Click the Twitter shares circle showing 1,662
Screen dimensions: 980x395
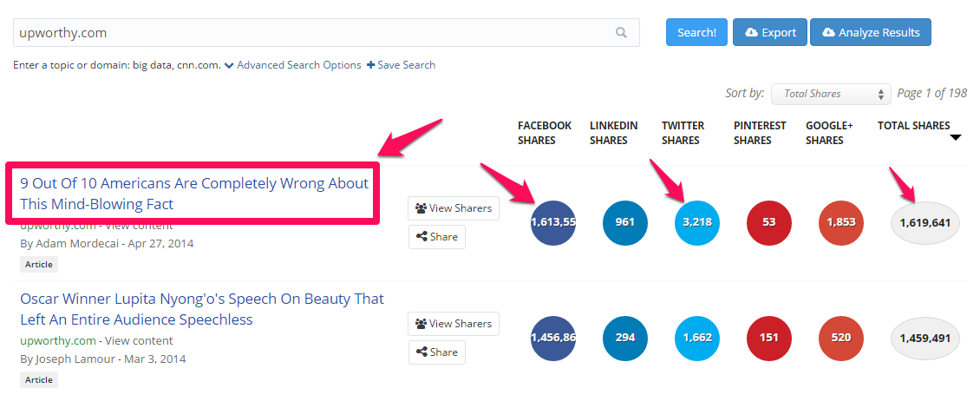tap(697, 338)
